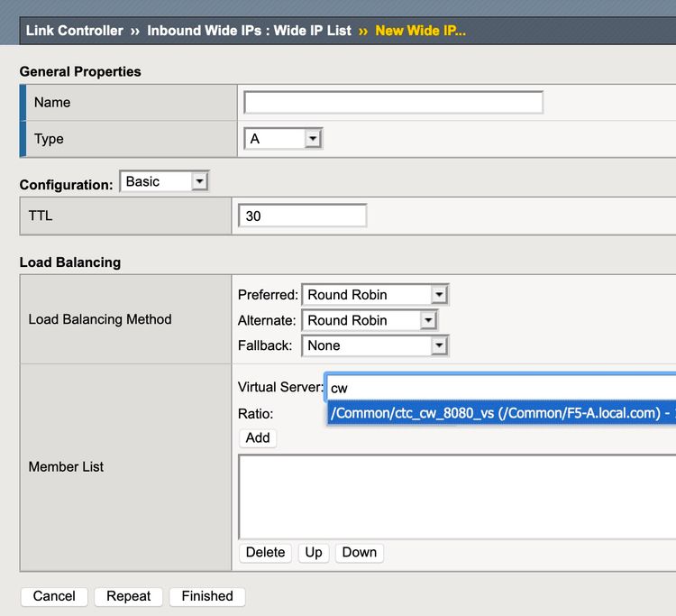The image size is (676, 616).
Task: Open the Type dropdown showing A
Action: pos(283,139)
